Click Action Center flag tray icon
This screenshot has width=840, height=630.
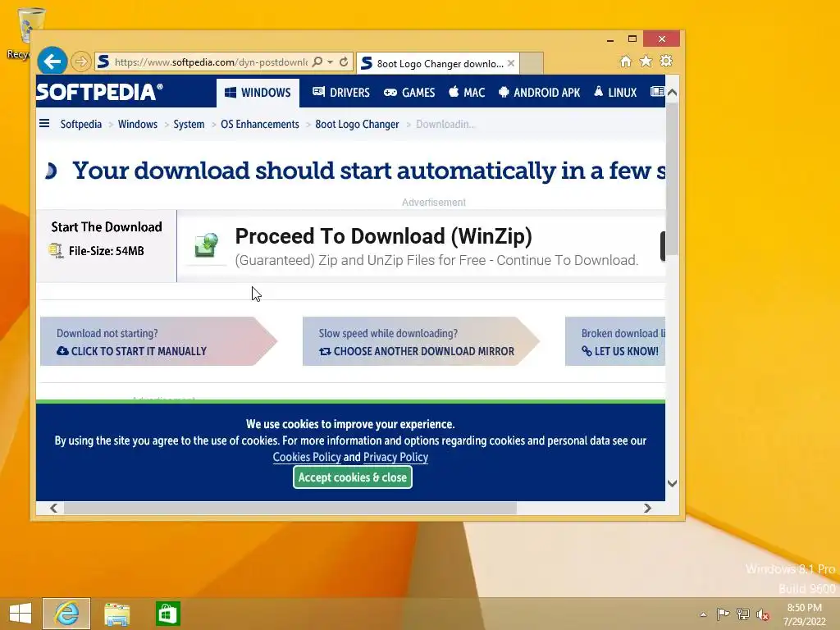723,614
